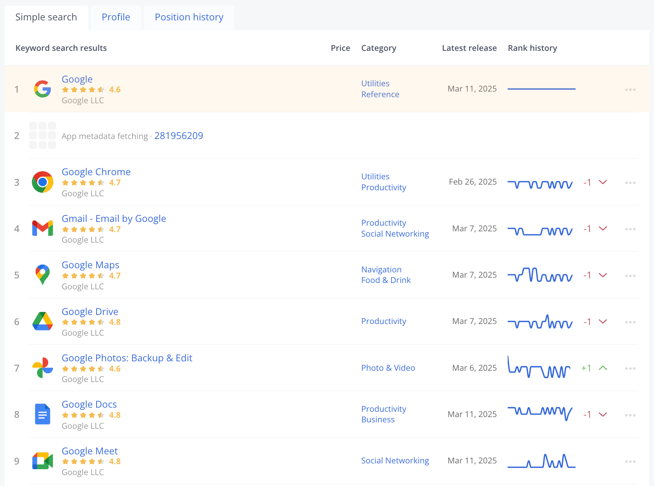Click the Google row rank history line

point(541,89)
